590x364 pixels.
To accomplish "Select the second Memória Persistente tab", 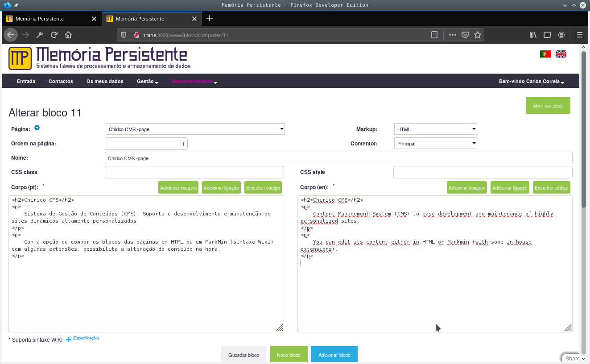I will pos(151,19).
